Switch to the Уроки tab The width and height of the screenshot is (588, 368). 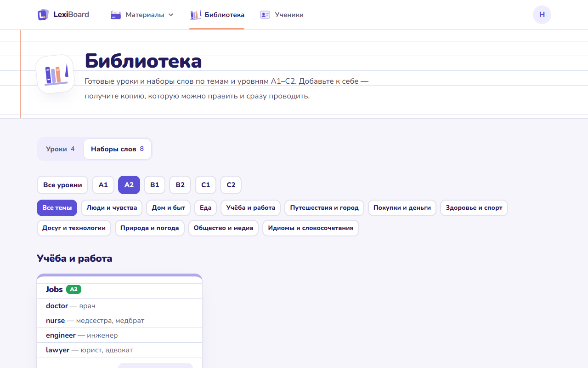tap(60, 149)
